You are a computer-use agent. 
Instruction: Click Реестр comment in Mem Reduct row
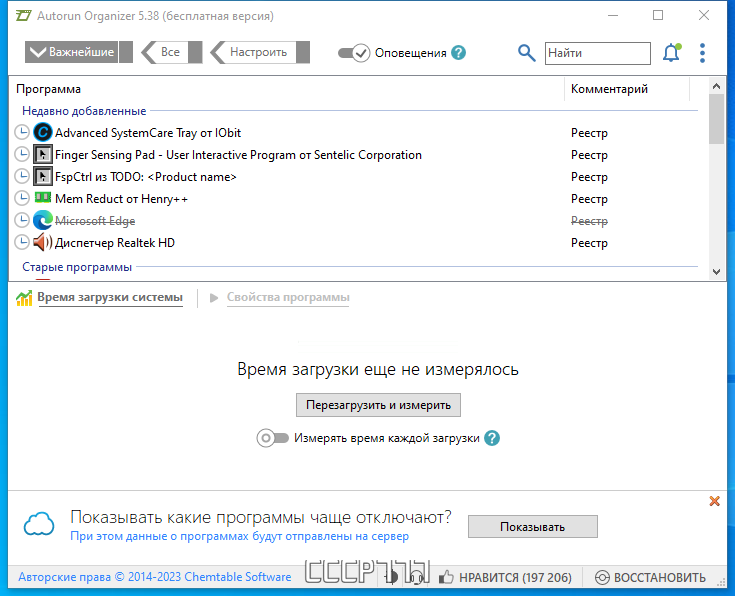[x=589, y=199]
